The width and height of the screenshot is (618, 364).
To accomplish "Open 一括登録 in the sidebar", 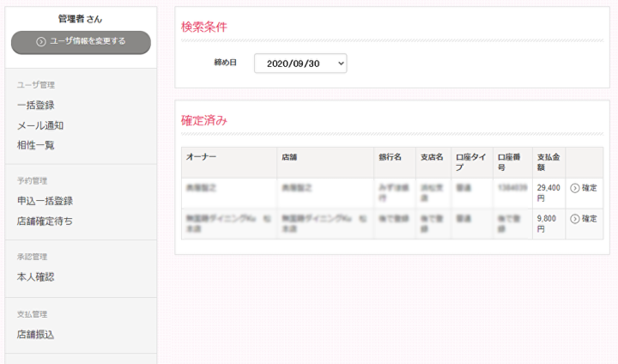I will click(36, 105).
